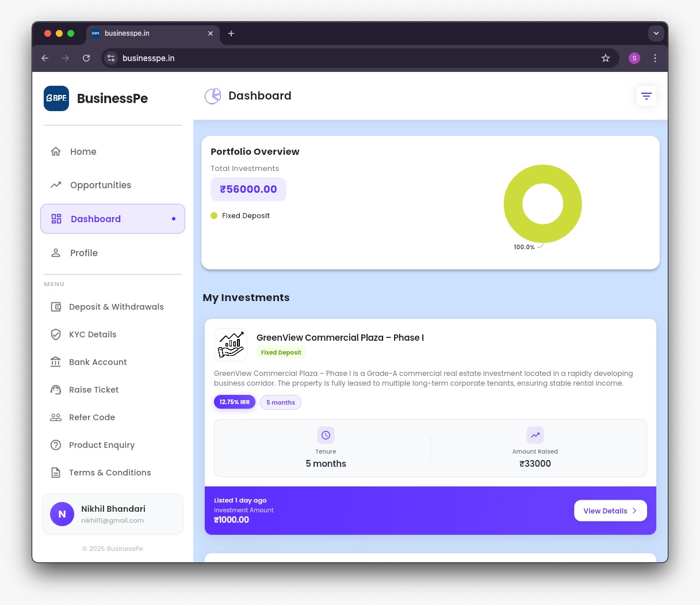
Task: Click the Opportunities trending-arrow icon
Action: pyautogui.click(x=56, y=184)
